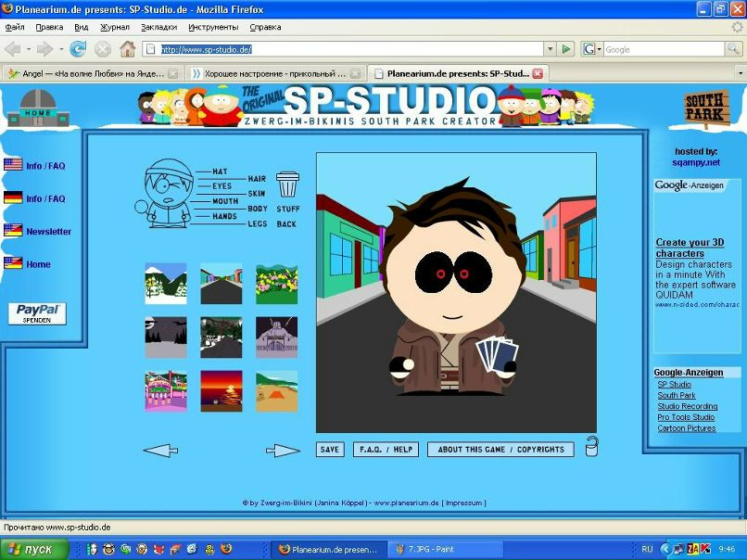This screenshot has height=560, width=747.
Task: Click About This Game / Copyrights
Action: click(x=500, y=450)
